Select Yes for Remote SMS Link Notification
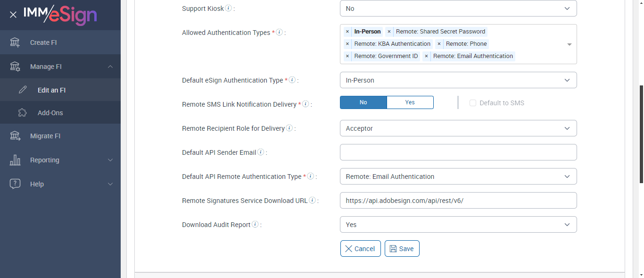Image resolution: width=644 pixels, height=278 pixels. [x=410, y=102]
